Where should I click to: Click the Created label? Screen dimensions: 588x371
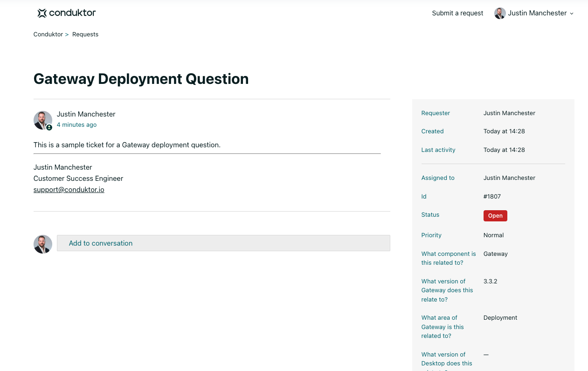(x=432, y=131)
